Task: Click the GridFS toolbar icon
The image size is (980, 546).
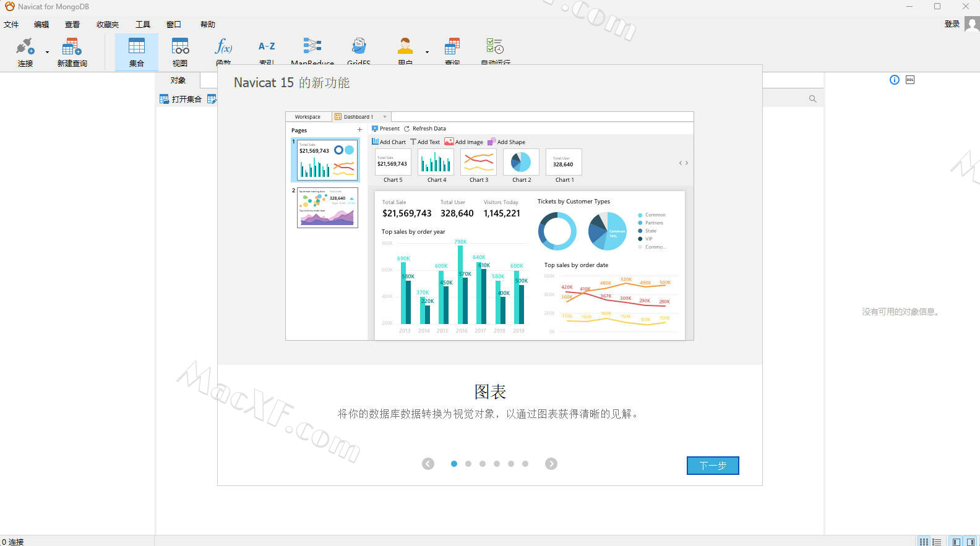Action: [359, 47]
